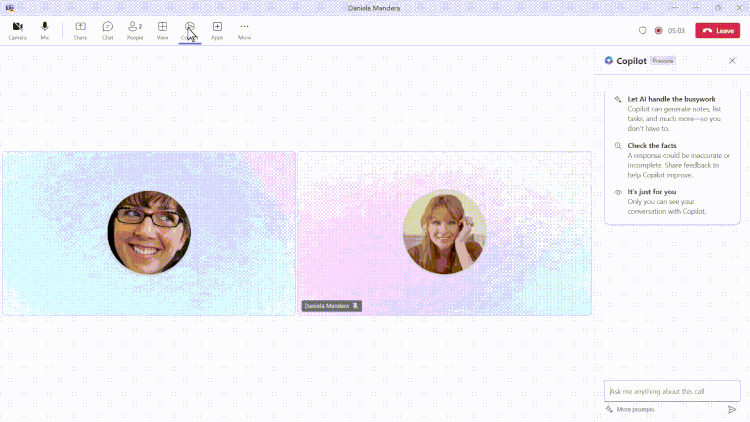Open the View layout options

(162, 29)
